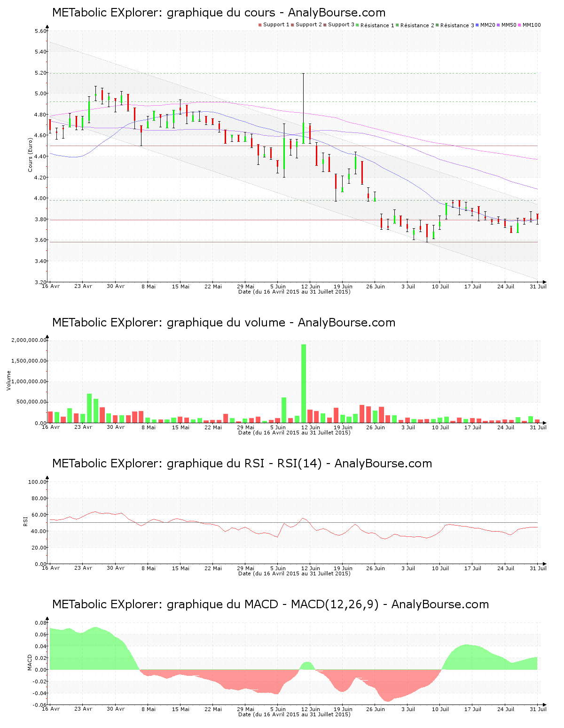The image size is (564, 728).
Task: Click the 100.00 RSI axis label
Action: tap(38, 482)
